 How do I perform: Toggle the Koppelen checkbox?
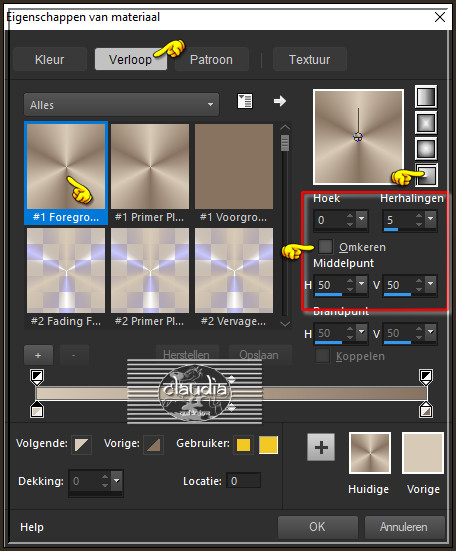point(322,356)
